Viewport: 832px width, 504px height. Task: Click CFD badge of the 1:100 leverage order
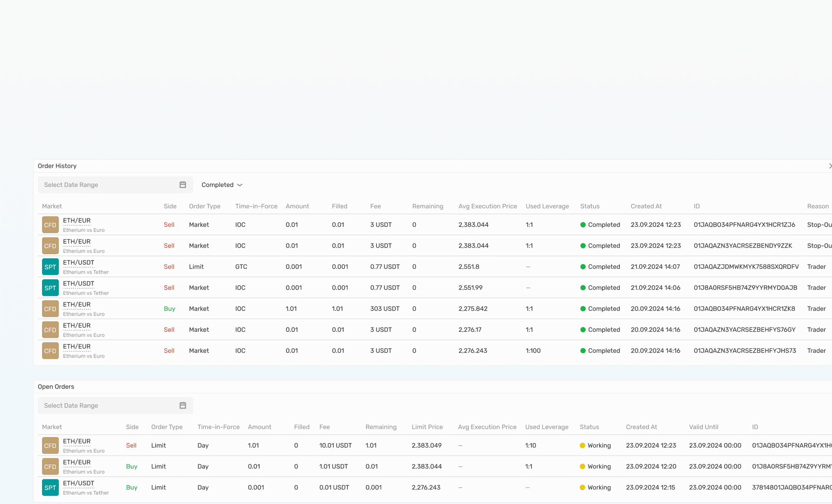50,351
